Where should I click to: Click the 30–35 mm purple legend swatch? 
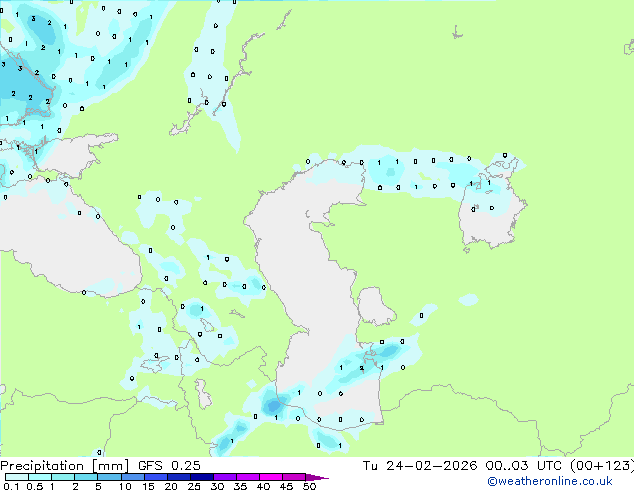pyautogui.click(x=224, y=477)
